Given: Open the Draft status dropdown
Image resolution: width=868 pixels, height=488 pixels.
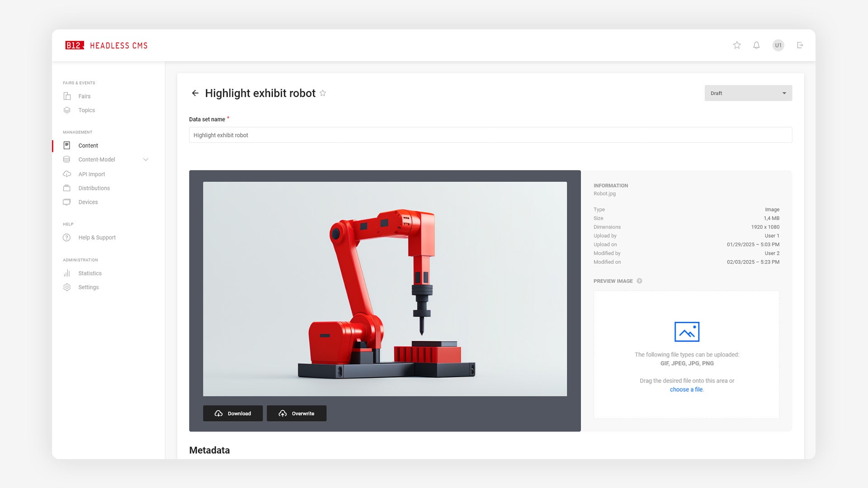Looking at the screenshot, I should 748,93.
